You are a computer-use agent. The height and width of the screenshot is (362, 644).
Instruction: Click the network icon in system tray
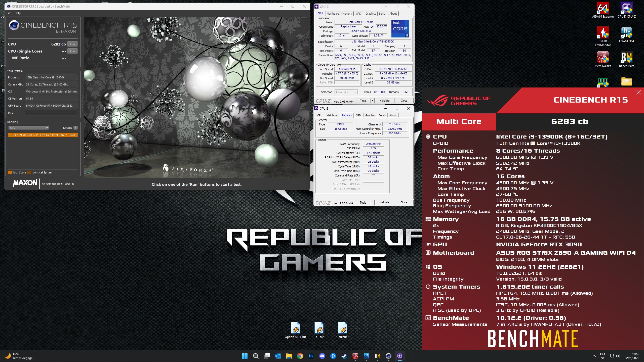pyautogui.click(x=612, y=356)
